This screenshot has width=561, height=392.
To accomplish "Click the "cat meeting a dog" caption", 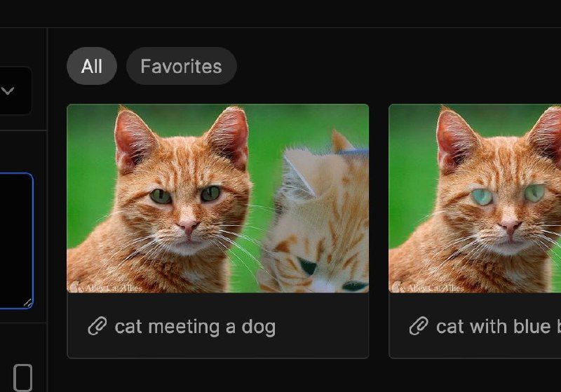I will (196, 327).
